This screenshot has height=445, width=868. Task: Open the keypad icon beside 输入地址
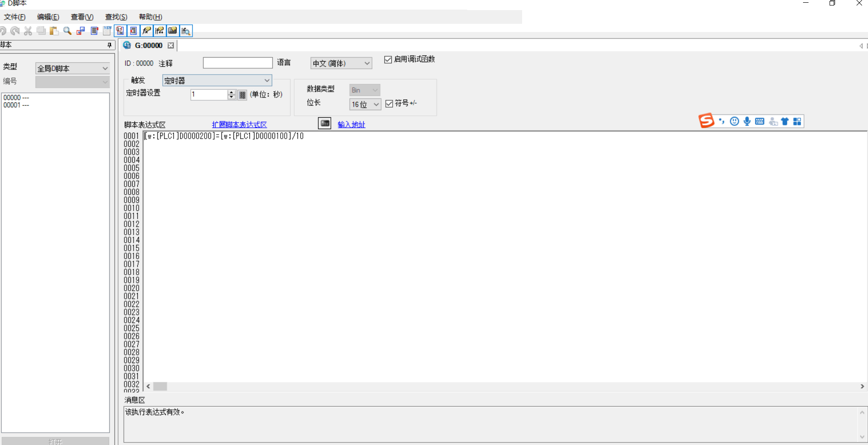click(x=324, y=124)
